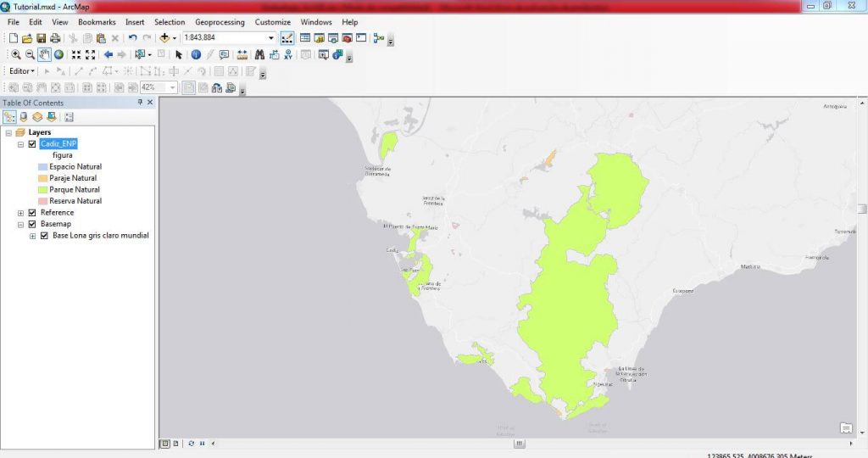Open the Go To XY tool
Screen dimensions: 868x458
pyautogui.click(x=288, y=54)
